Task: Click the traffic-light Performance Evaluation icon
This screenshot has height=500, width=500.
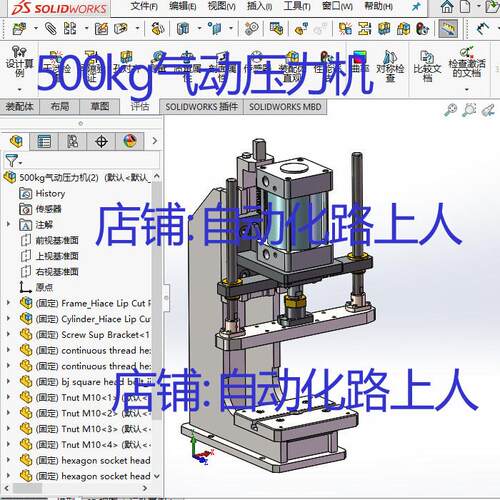Action: (422, 29)
